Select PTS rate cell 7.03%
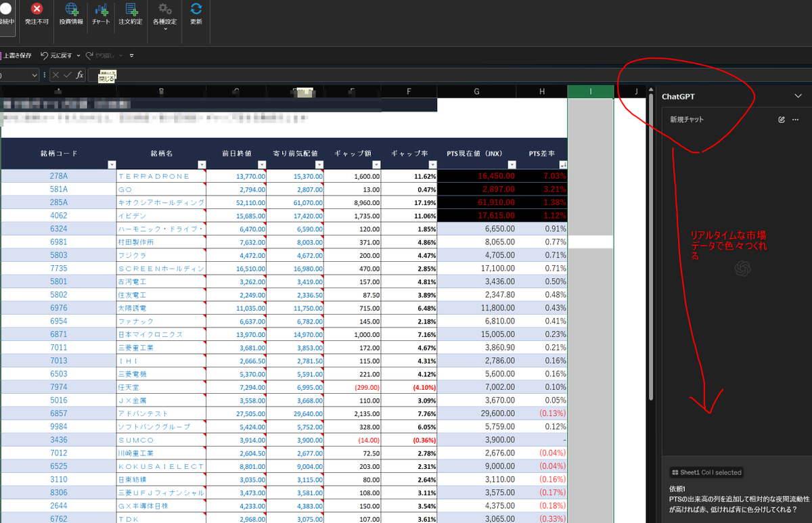 [542, 176]
